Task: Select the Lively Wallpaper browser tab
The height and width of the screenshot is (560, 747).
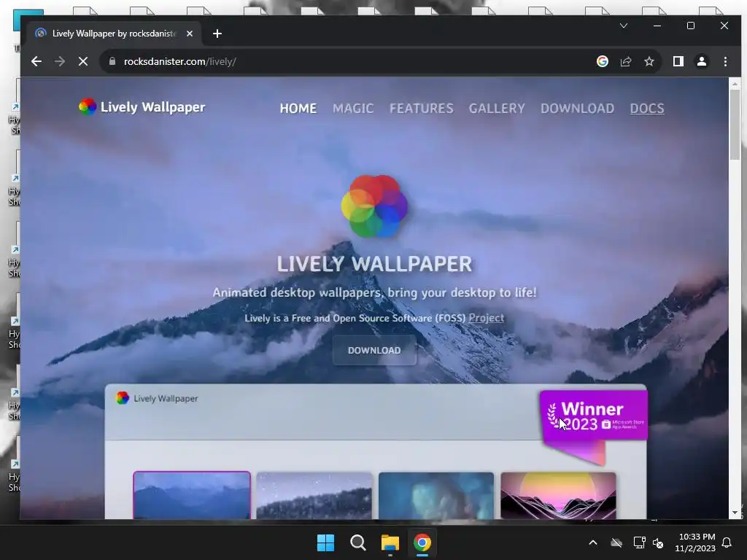Action: coord(115,34)
